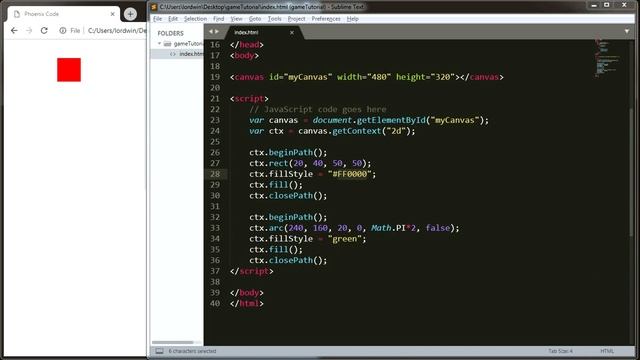
Task: Open the Project menu
Action: [x=296, y=19]
